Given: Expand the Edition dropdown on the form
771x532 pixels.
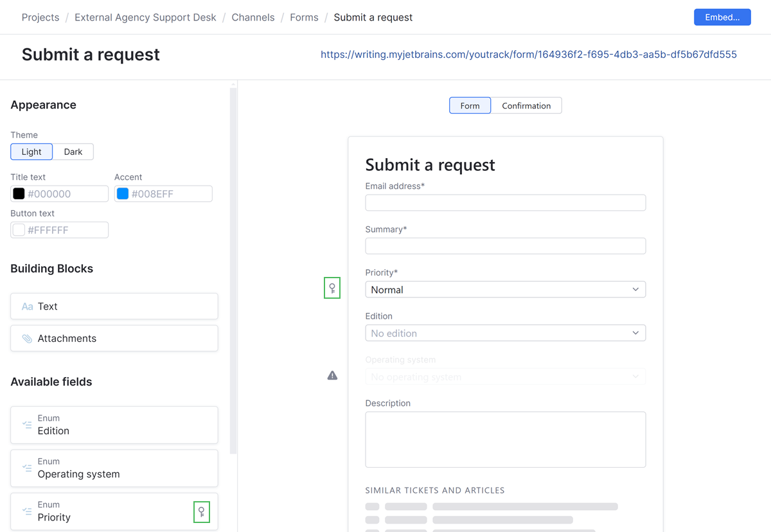Looking at the screenshot, I should tap(505, 333).
